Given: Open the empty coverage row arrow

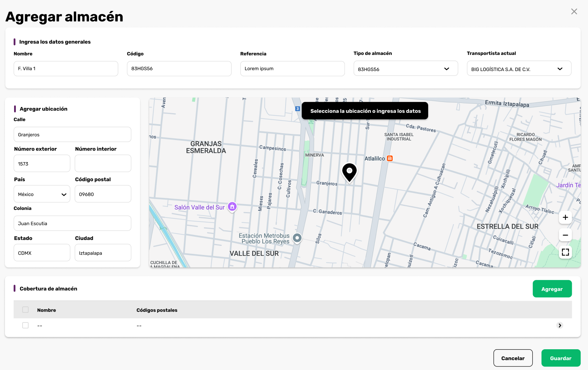Looking at the screenshot, I should 559,326.
